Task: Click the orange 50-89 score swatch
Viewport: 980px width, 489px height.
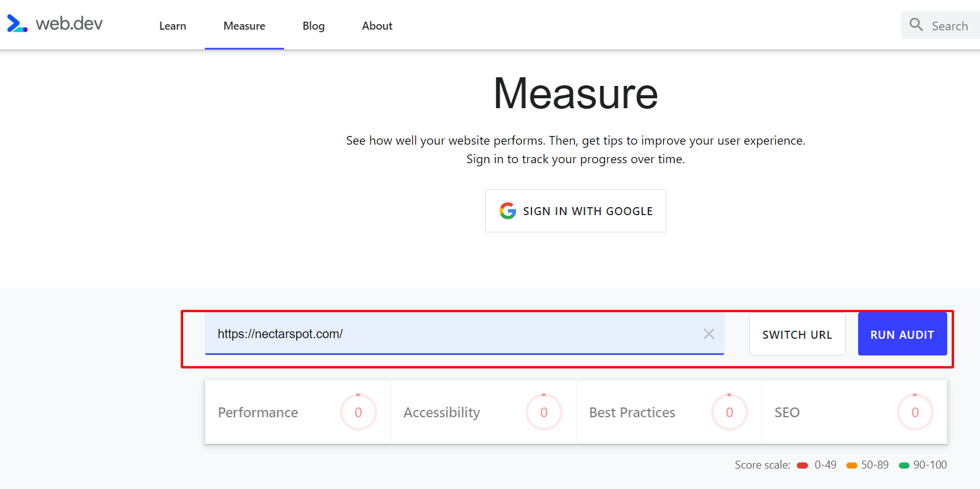Action: click(852, 466)
